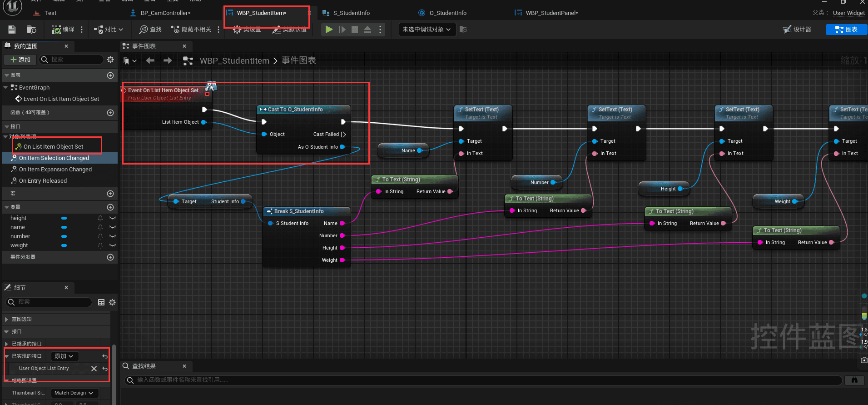Select On Entry Released function
This screenshot has height=405, width=868.
click(43, 181)
